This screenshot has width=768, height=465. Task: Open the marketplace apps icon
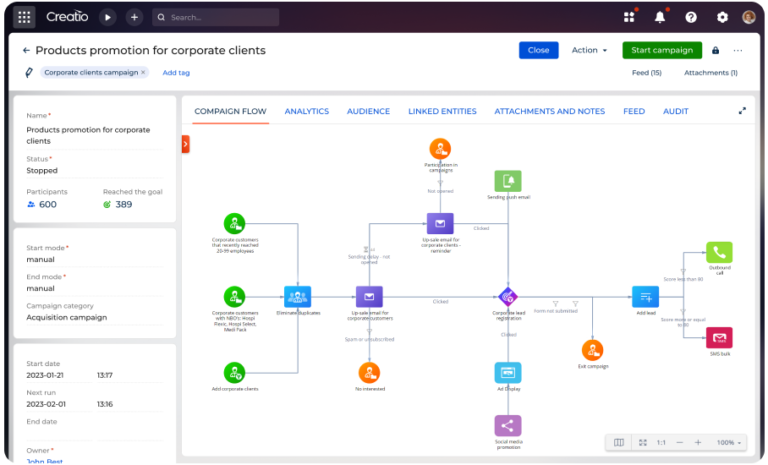[629, 17]
